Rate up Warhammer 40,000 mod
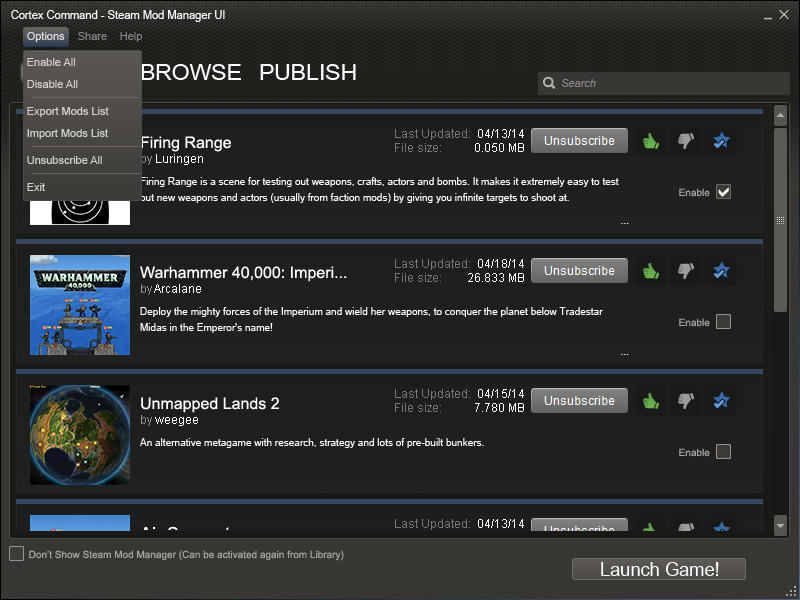Viewport: 800px width, 600px height. (x=651, y=271)
